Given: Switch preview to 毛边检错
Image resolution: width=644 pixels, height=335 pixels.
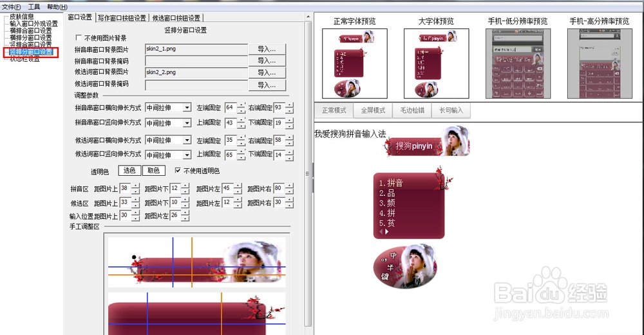Looking at the screenshot, I should tap(412, 111).
